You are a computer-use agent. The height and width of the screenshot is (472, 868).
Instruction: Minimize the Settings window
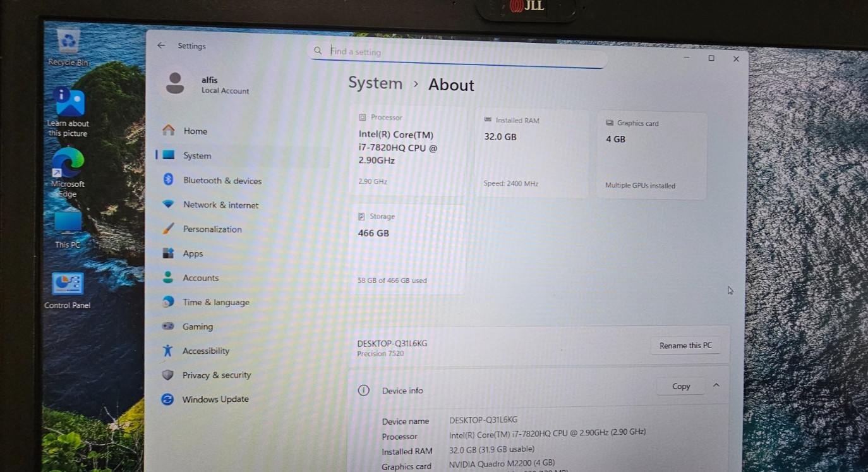coord(687,57)
